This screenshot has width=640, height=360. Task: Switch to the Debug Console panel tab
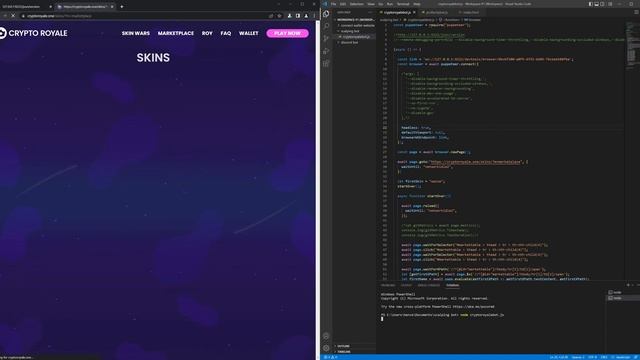pos(429,285)
